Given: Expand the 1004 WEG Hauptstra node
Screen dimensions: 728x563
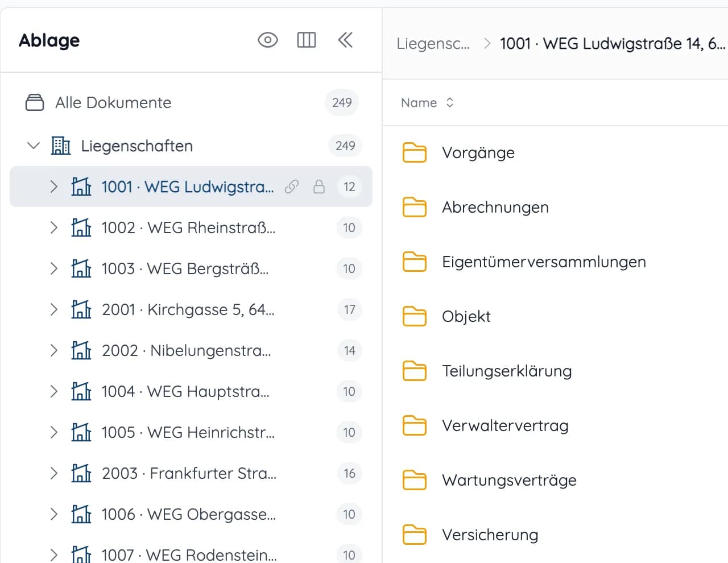Looking at the screenshot, I should [x=54, y=391].
